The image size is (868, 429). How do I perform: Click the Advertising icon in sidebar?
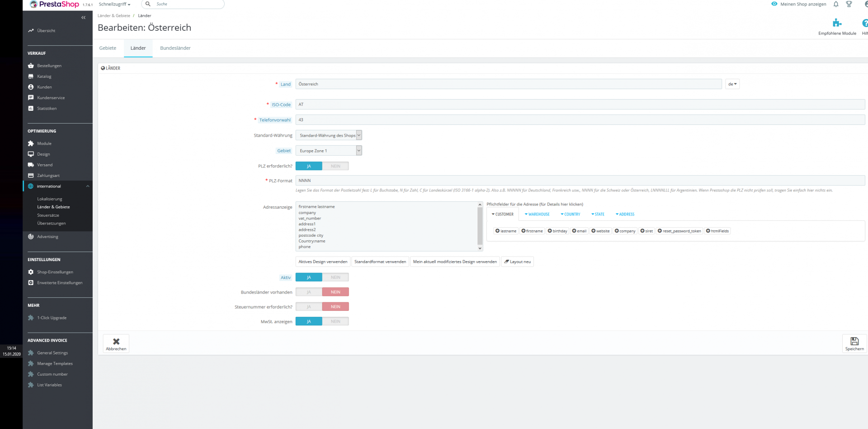point(31,237)
